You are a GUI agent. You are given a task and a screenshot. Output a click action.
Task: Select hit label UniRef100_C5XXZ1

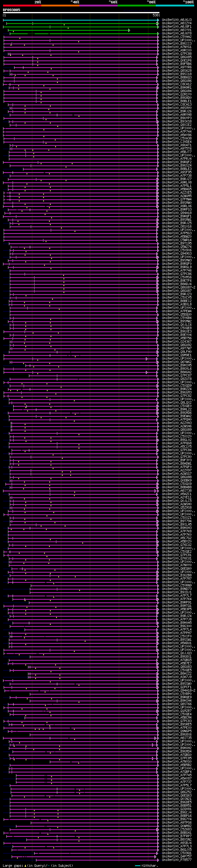click(177, 518)
